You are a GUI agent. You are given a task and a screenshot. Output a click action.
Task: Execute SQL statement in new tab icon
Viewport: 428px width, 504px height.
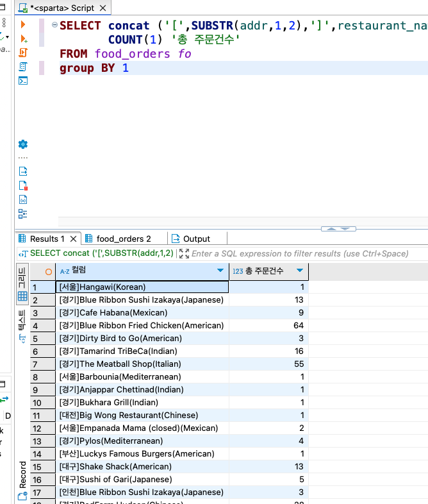click(x=24, y=39)
